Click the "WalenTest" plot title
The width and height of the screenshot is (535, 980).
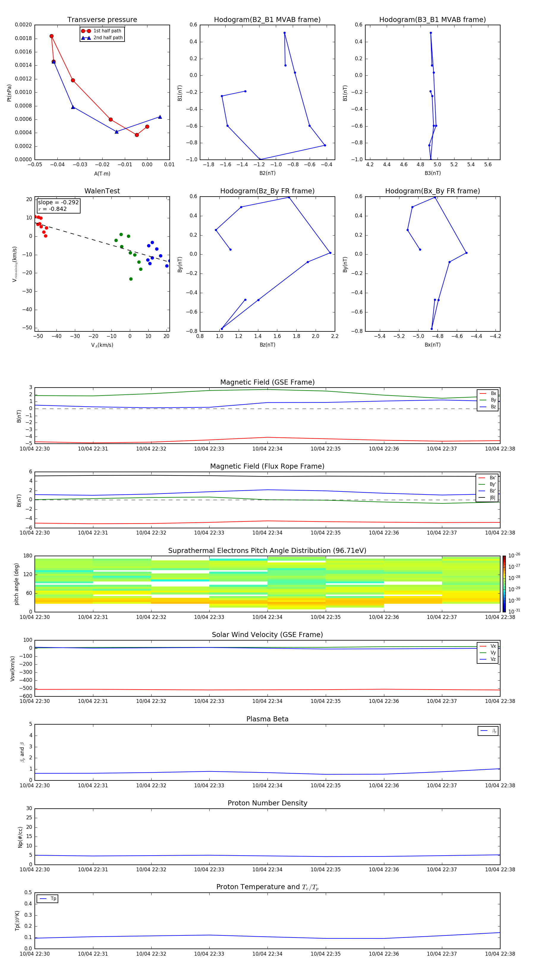click(x=102, y=191)
